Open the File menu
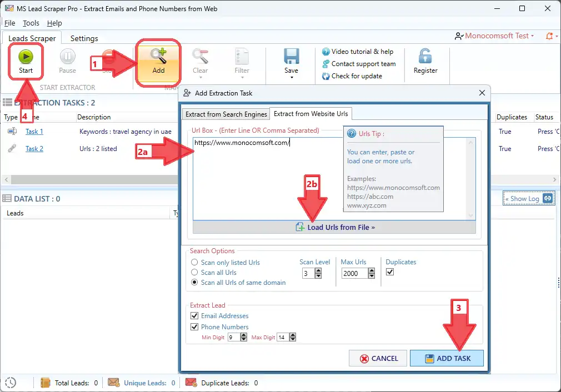 pyautogui.click(x=9, y=23)
